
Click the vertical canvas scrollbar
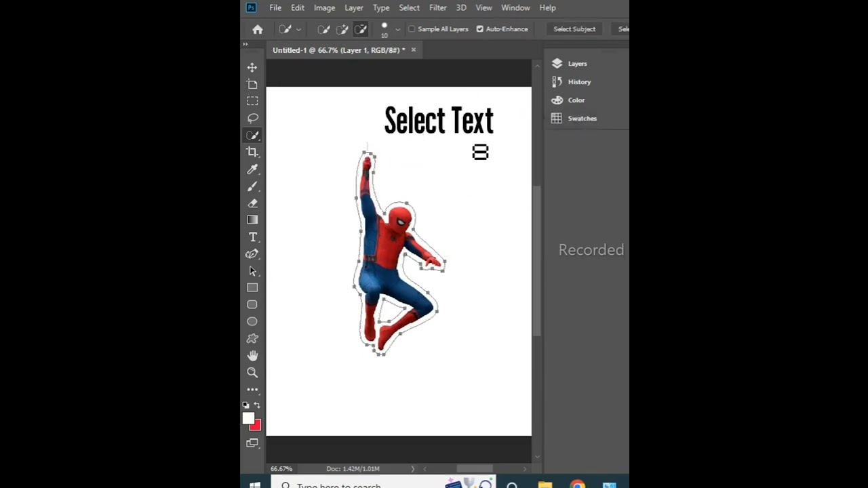(537, 261)
